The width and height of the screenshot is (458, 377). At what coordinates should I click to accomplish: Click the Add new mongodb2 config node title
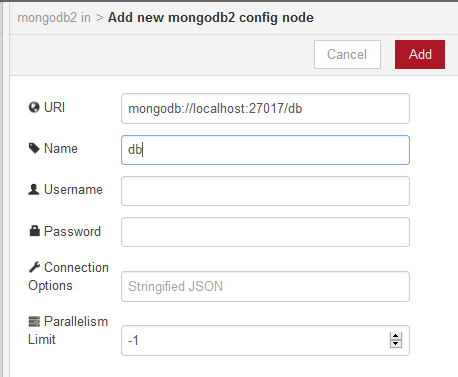(x=211, y=18)
